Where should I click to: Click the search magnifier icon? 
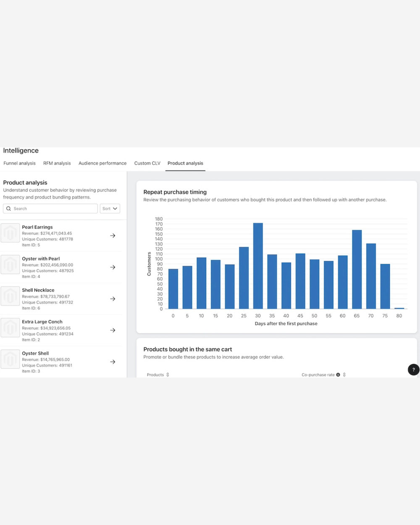9,208
